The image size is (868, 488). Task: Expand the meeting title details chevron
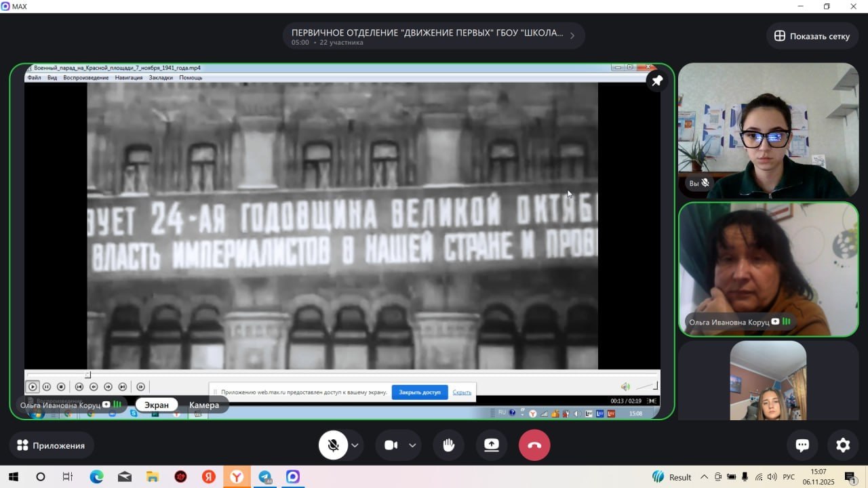[572, 36]
